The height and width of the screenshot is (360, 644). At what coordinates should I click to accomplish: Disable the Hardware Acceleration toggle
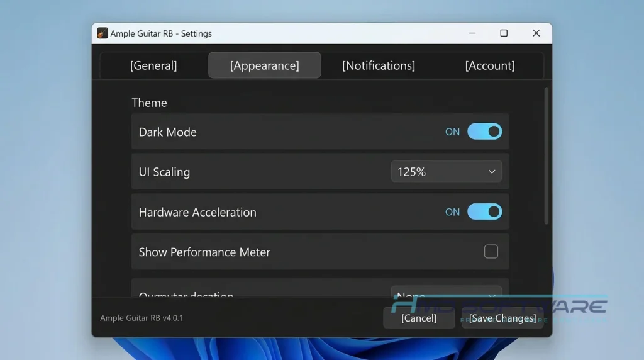[485, 211]
